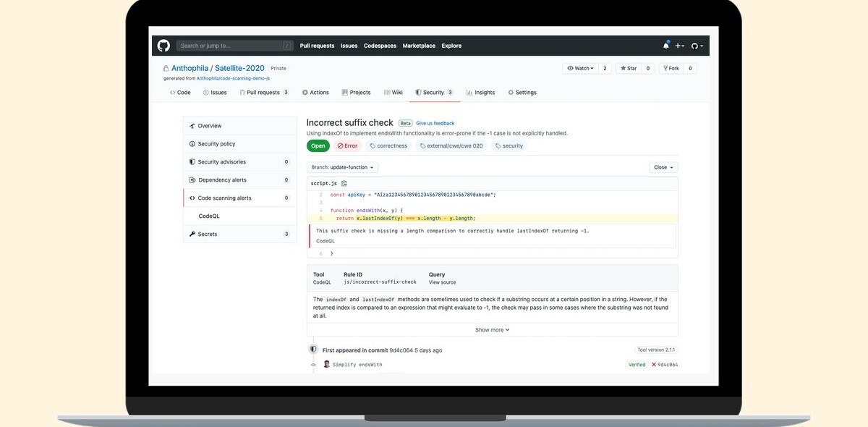
Task: Expand the Show more description section
Action: point(491,329)
